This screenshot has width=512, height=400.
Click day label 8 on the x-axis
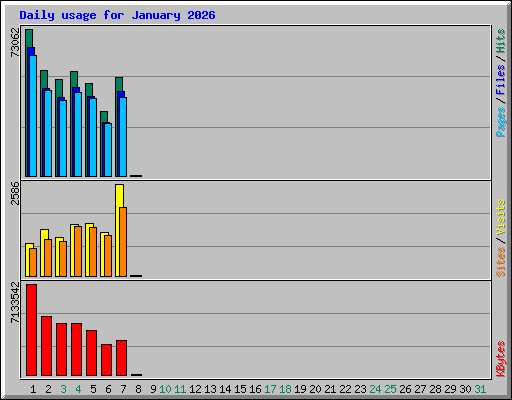tap(138, 389)
